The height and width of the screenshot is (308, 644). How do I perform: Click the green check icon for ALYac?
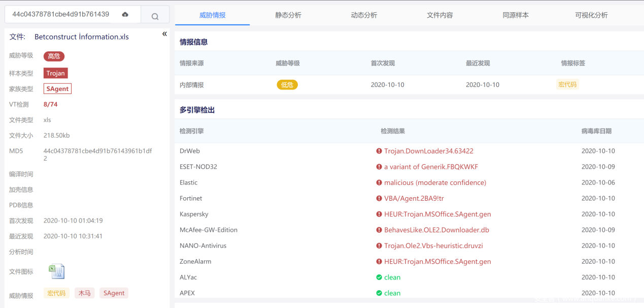coord(379,277)
